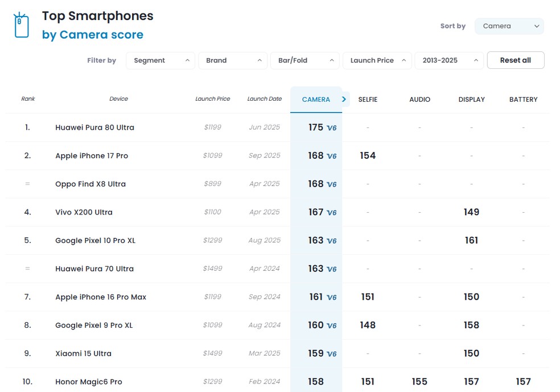Open Huawei Pura 70 Ultra device link

click(x=94, y=269)
